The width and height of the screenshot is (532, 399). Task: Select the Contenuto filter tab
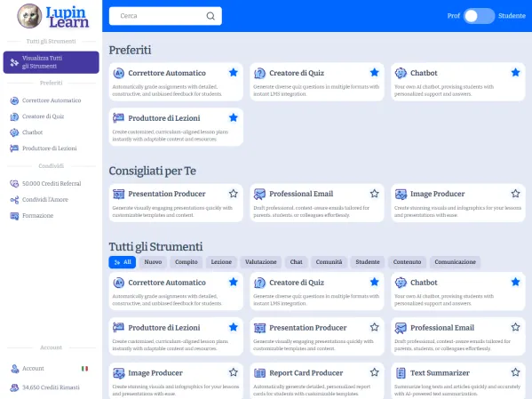click(407, 262)
